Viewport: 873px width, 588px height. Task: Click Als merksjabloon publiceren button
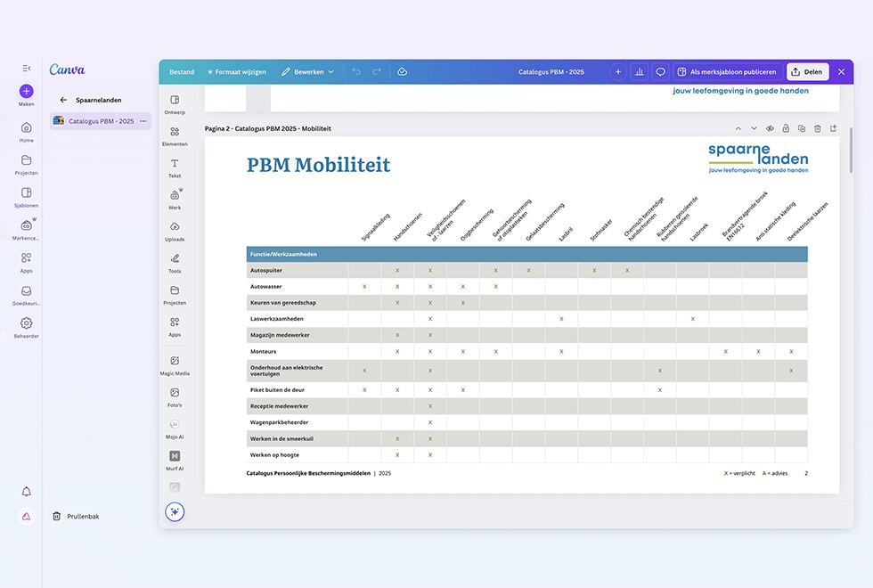click(727, 72)
